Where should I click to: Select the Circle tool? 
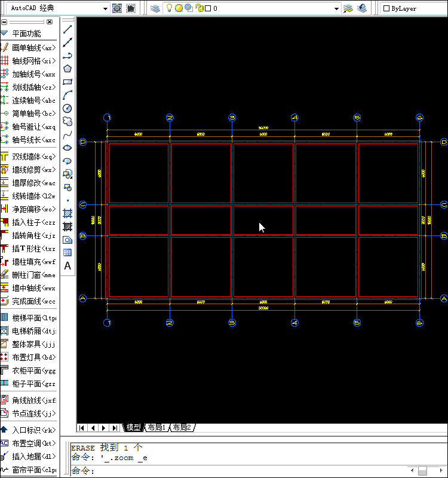coord(67,108)
